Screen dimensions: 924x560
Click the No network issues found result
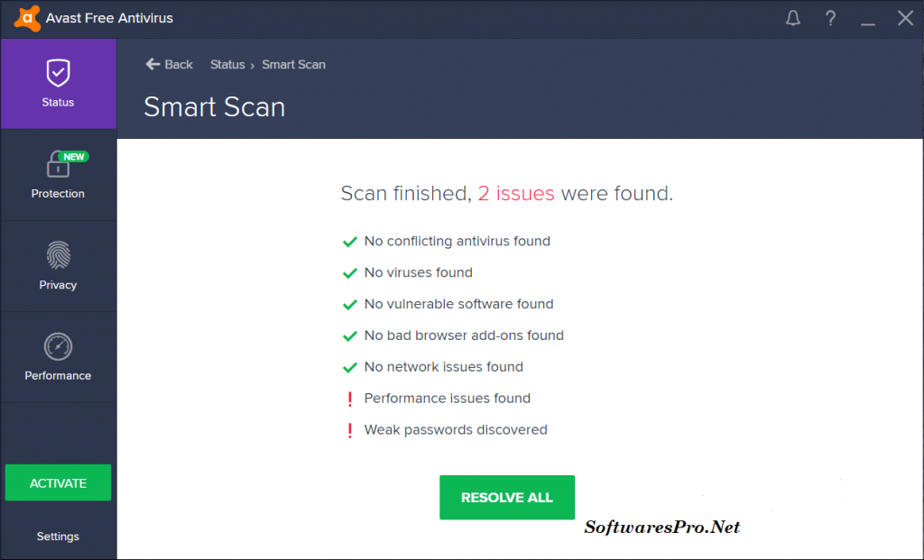pyautogui.click(x=443, y=366)
